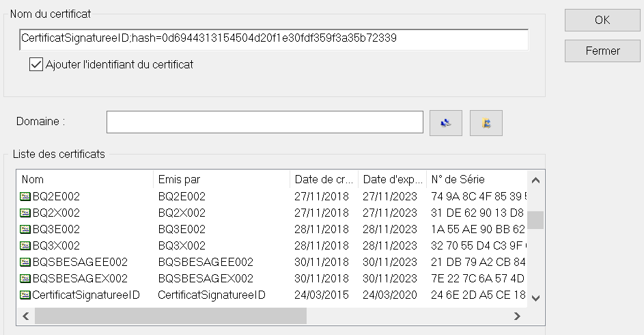Click the network browse icon beside Domaine

coord(446,123)
